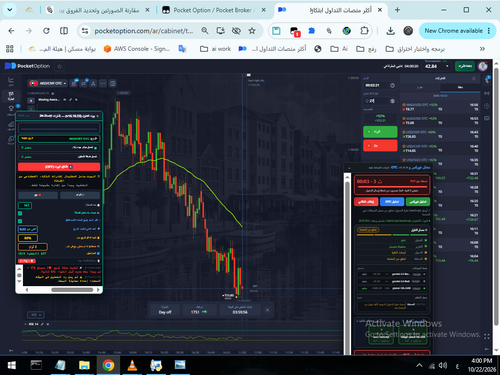The height and width of the screenshot is (375, 500).
Task: Switch to the closed trades tab
Action: tap(460, 87)
